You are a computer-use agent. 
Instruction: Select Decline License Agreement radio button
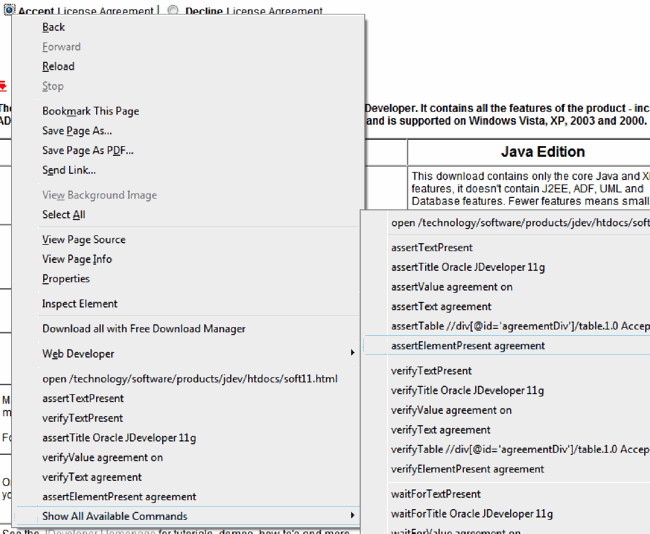tap(173, 11)
